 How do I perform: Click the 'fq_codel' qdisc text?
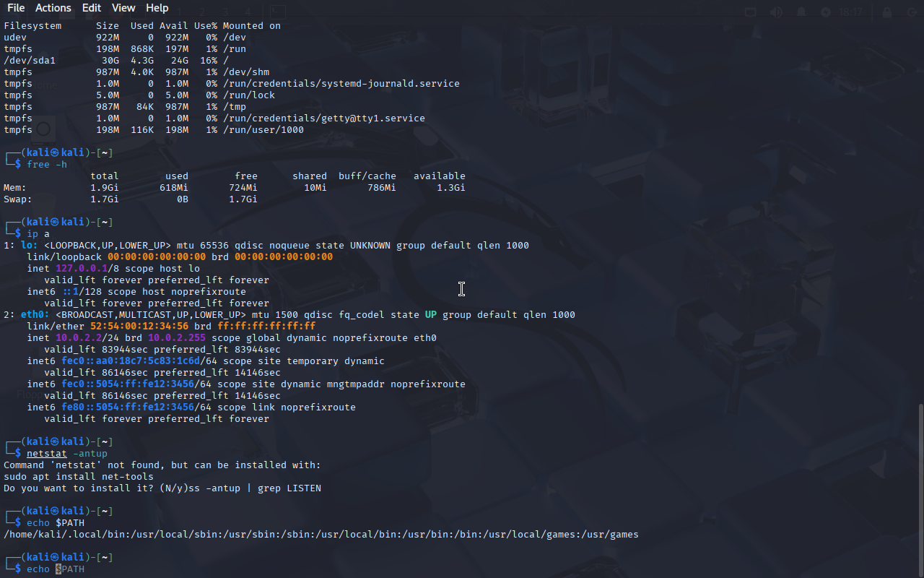(x=362, y=315)
